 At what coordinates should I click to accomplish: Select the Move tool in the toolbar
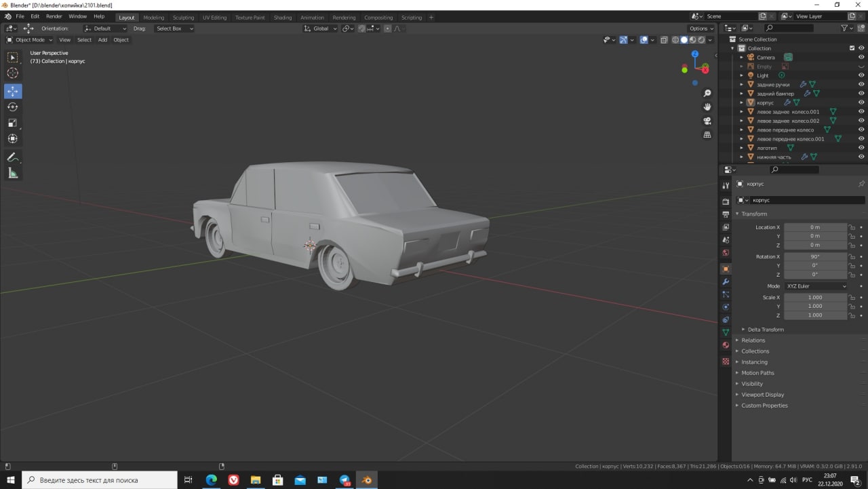coord(13,91)
